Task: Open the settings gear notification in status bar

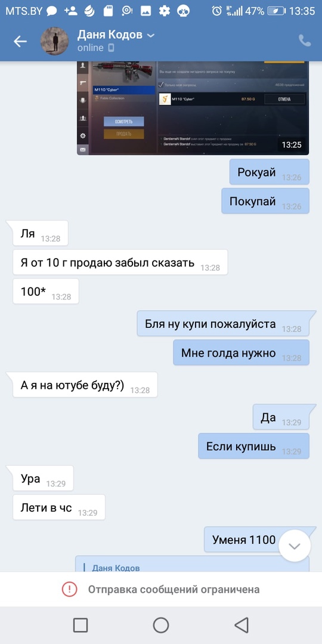Action: tap(165, 11)
